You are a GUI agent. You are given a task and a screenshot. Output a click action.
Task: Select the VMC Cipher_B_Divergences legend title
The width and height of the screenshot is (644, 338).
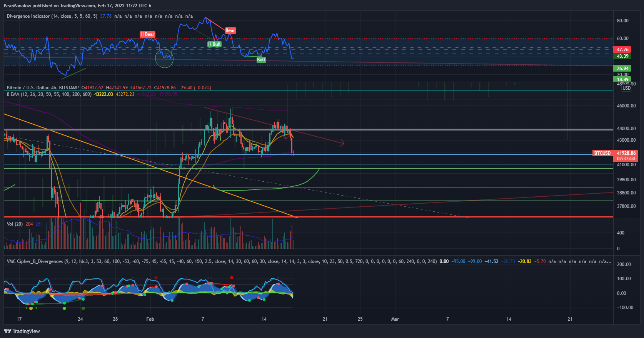(35, 261)
